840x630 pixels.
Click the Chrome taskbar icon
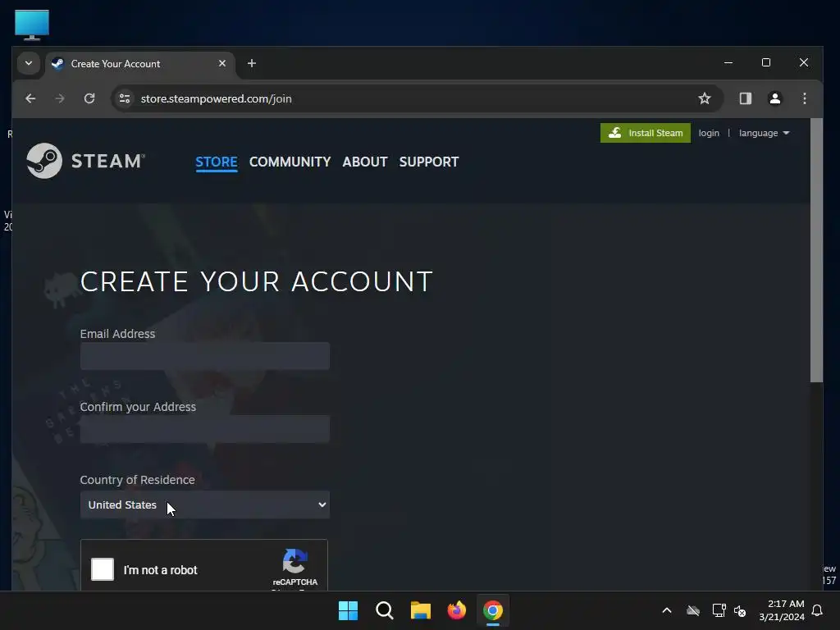click(493, 610)
